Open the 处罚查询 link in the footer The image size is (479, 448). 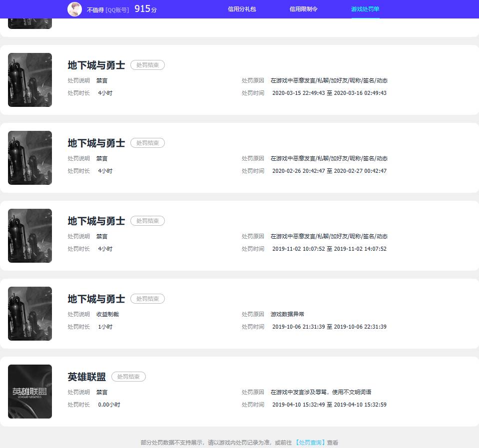310,443
